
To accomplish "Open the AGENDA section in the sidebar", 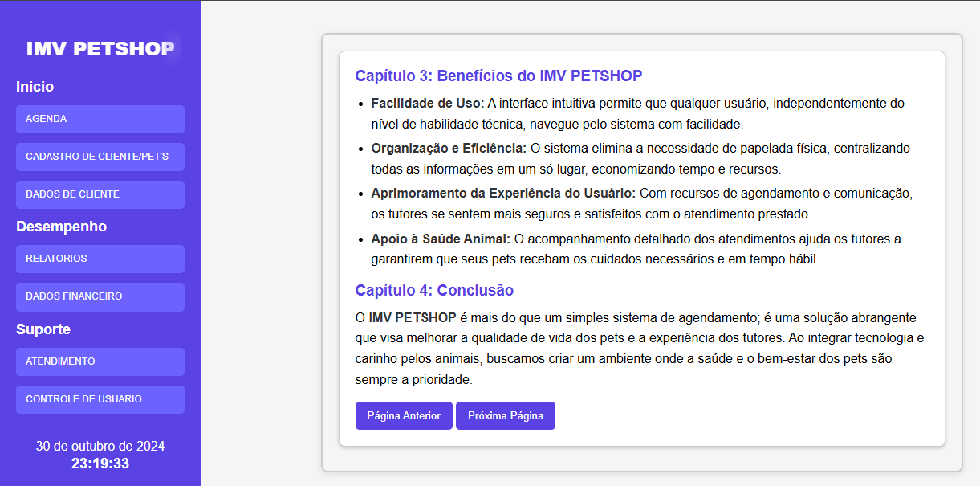I will tap(100, 119).
